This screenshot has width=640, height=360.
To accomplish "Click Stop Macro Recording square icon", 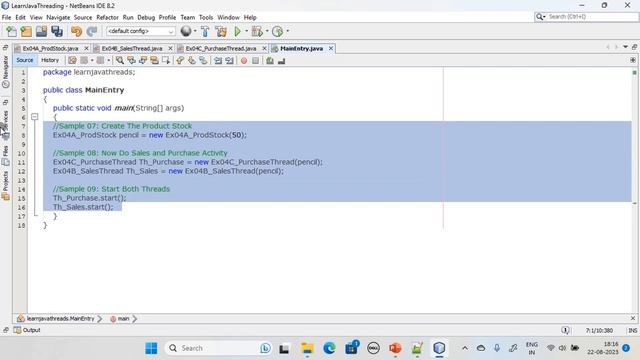I will 256,60.
